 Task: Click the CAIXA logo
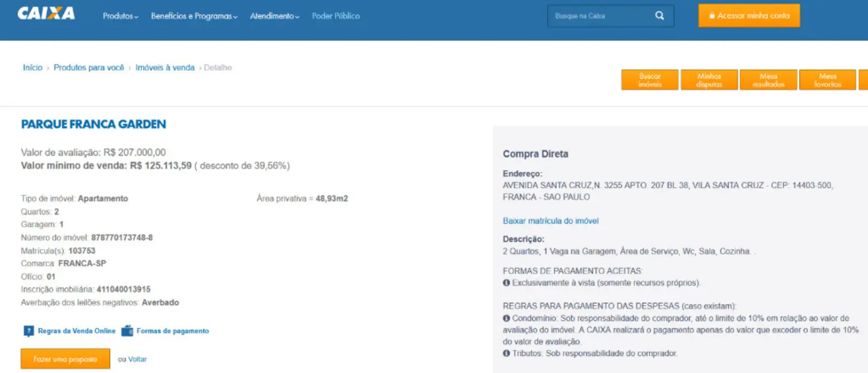pyautogui.click(x=46, y=14)
